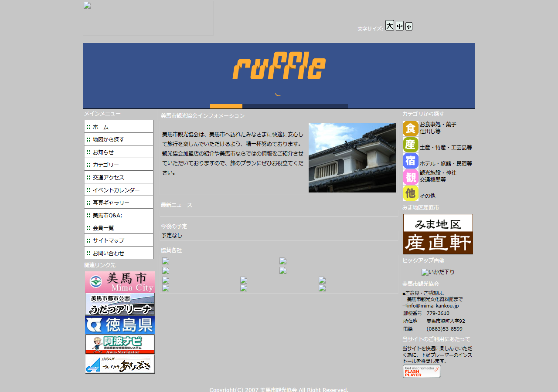Screen dimensions: 558x392
Task: Click the traditional building photo
Action: (352, 158)
